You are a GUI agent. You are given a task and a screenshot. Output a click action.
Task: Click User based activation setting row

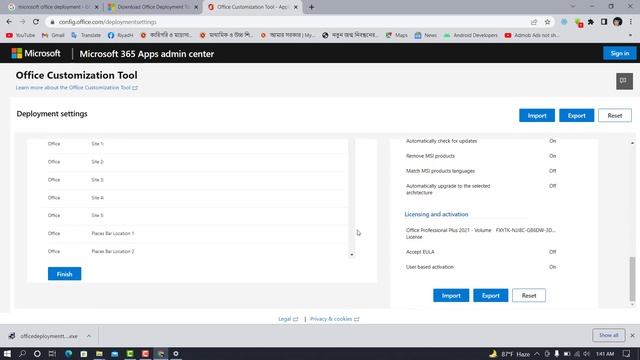481,267
